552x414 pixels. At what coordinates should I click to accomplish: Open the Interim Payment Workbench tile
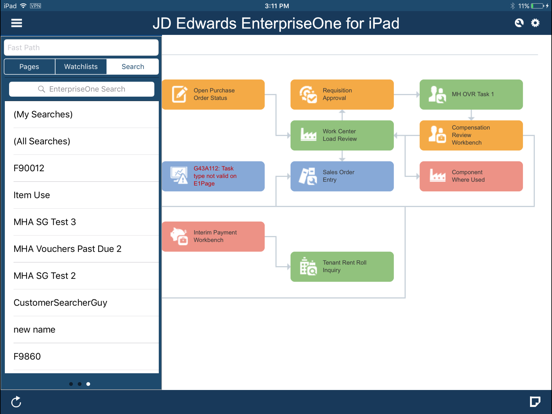[x=213, y=236]
